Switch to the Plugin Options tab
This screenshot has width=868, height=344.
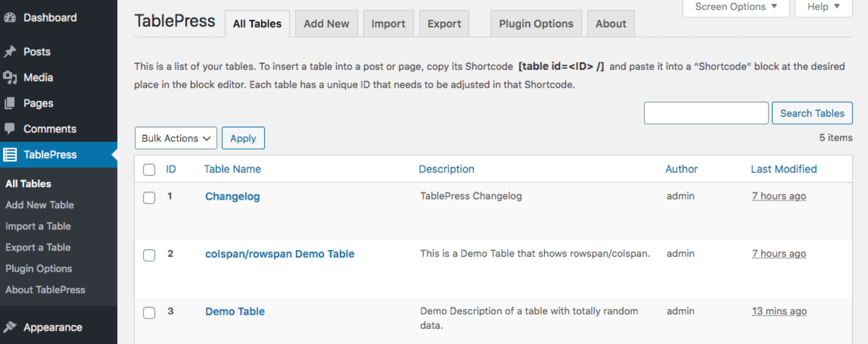(536, 24)
